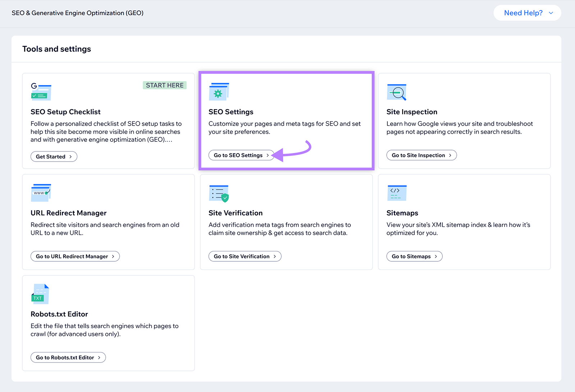Image resolution: width=575 pixels, height=392 pixels.
Task: Click the START HERE badge
Action: pyautogui.click(x=165, y=85)
